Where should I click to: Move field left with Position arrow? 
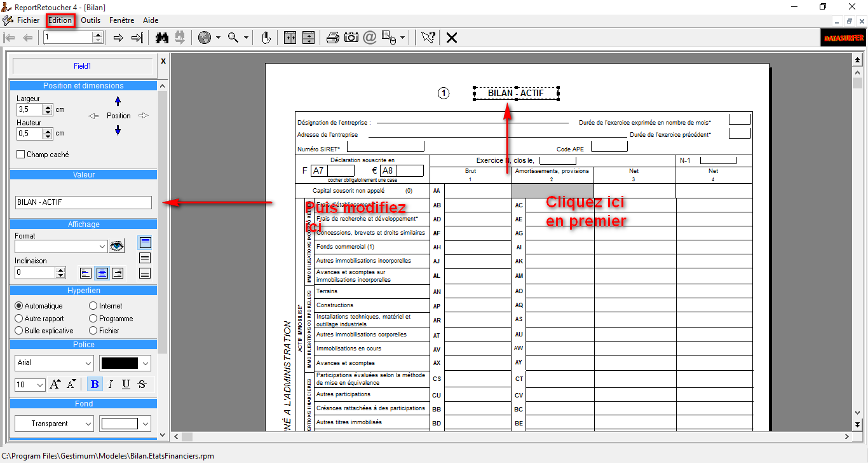tap(94, 116)
